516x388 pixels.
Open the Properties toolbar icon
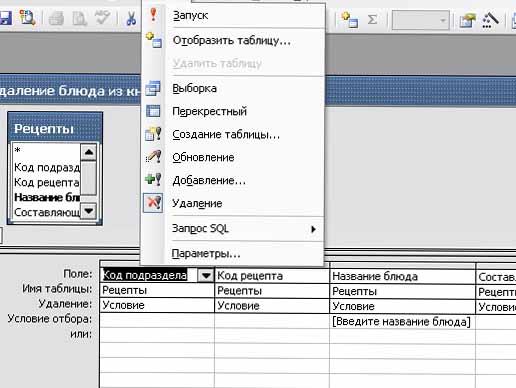point(467,20)
